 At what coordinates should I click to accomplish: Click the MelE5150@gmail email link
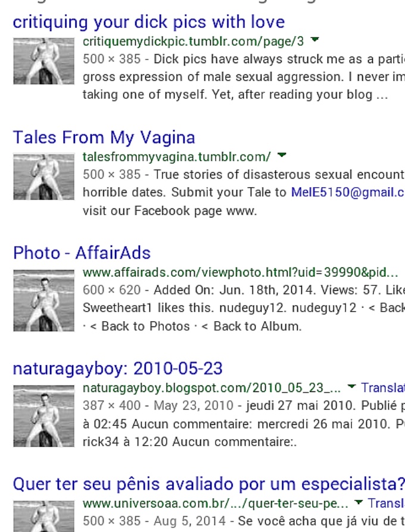click(348, 192)
